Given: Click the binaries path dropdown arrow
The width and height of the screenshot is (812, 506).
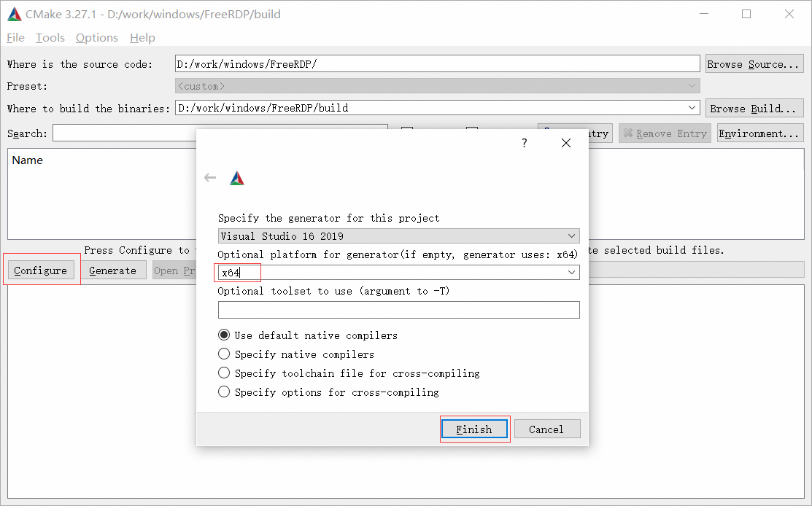Looking at the screenshot, I should 692,107.
